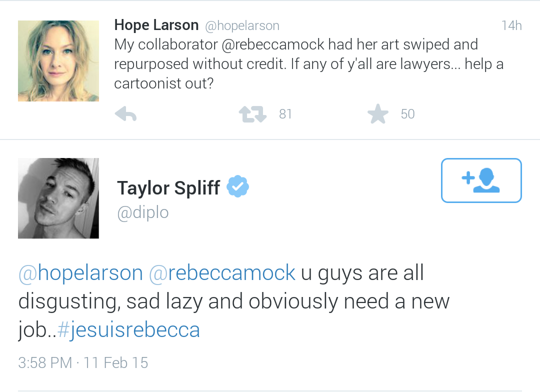The height and width of the screenshot is (392, 540).
Task: Click the 3:58 PM 11 Feb 15 timestamp
Action: tap(83, 362)
